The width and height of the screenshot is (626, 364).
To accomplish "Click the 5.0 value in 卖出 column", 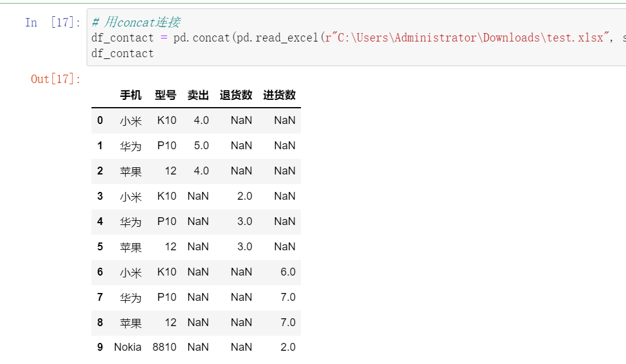I will (x=201, y=146).
